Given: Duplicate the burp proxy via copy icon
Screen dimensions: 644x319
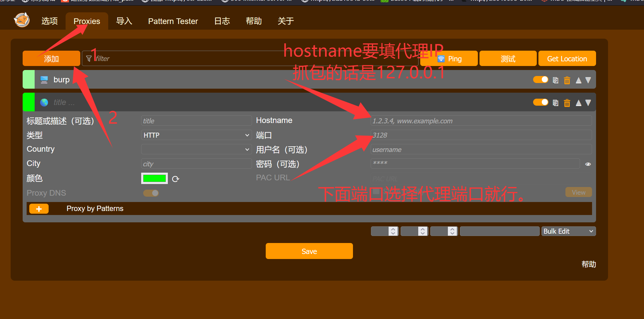Looking at the screenshot, I should [555, 80].
